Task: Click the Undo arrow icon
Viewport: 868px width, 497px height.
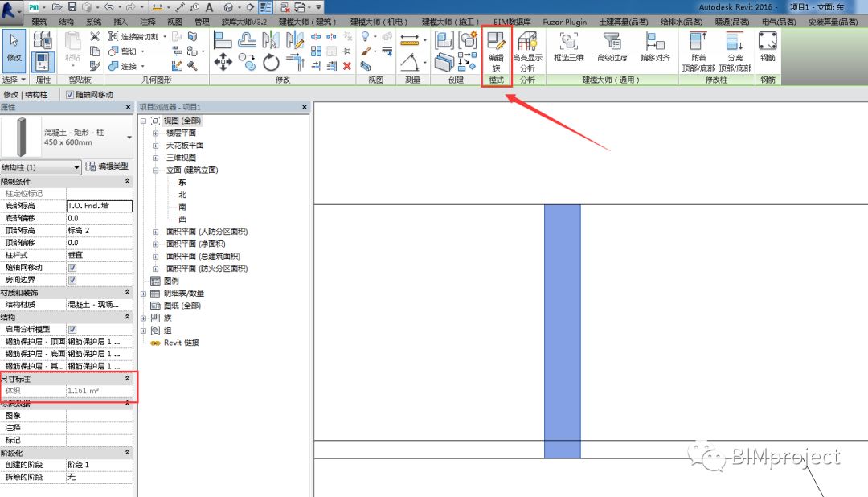Action: (109, 7)
